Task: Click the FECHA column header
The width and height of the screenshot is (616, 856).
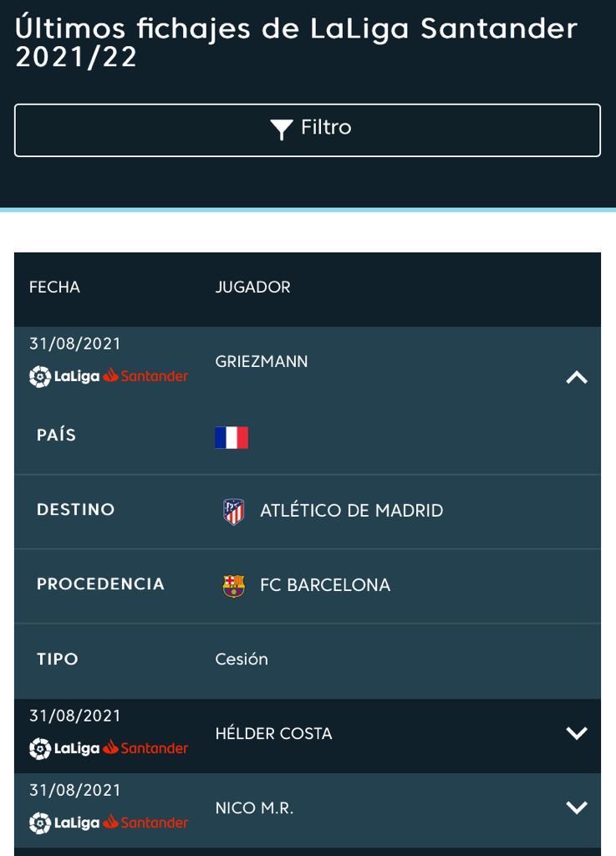Action: (54, 288)
